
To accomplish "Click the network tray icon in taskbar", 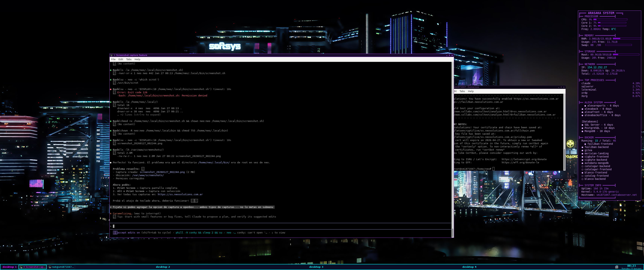I will [x=616, y=267].
